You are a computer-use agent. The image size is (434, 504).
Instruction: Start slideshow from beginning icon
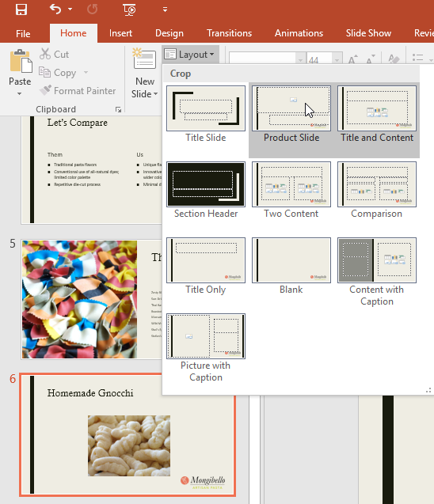(x=129, y=9)
